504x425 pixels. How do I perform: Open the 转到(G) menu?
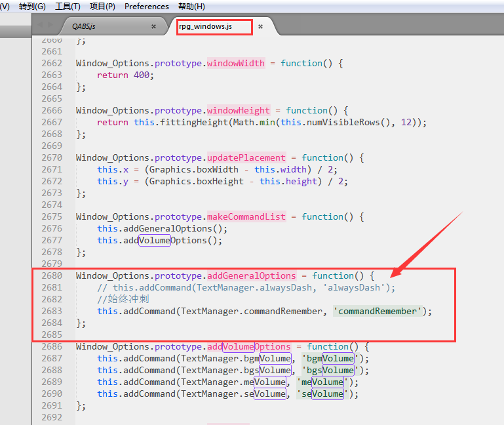coord(32,7)
